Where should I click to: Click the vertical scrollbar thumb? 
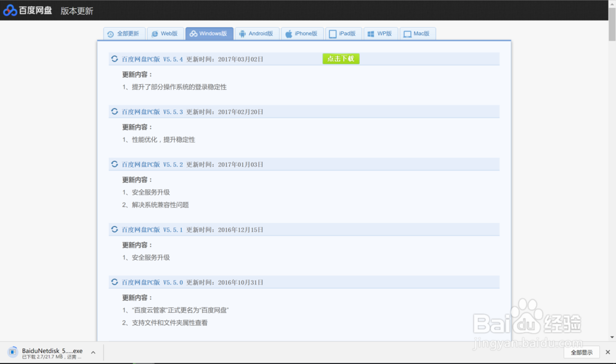pos(612,23)
